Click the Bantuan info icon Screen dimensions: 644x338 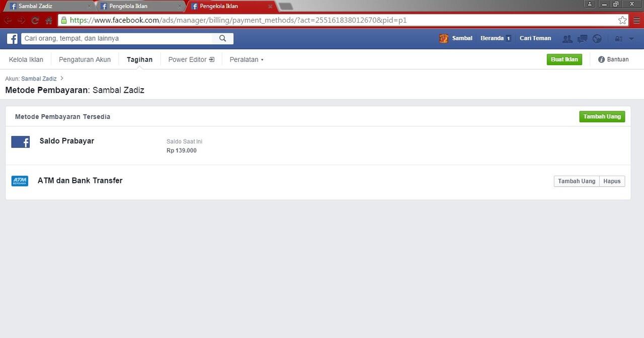(x=601, y=59)
